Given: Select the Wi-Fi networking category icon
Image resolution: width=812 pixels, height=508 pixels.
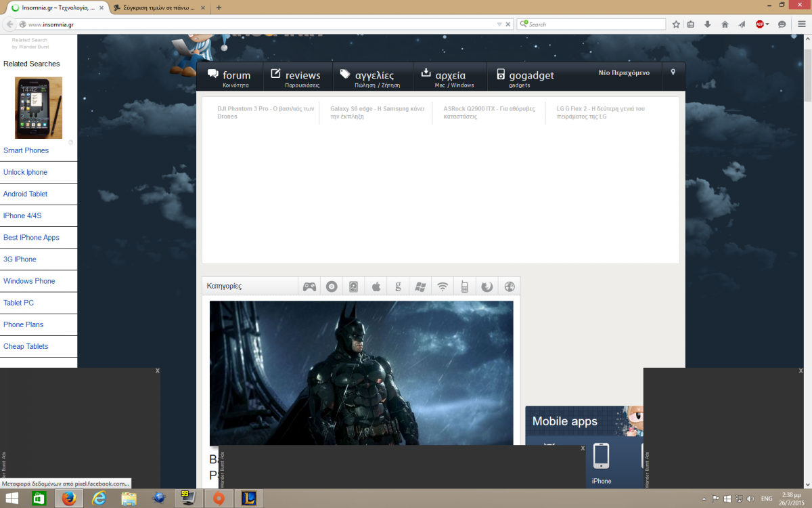Looking at the screenshot, I should click(x=443, y=287).
